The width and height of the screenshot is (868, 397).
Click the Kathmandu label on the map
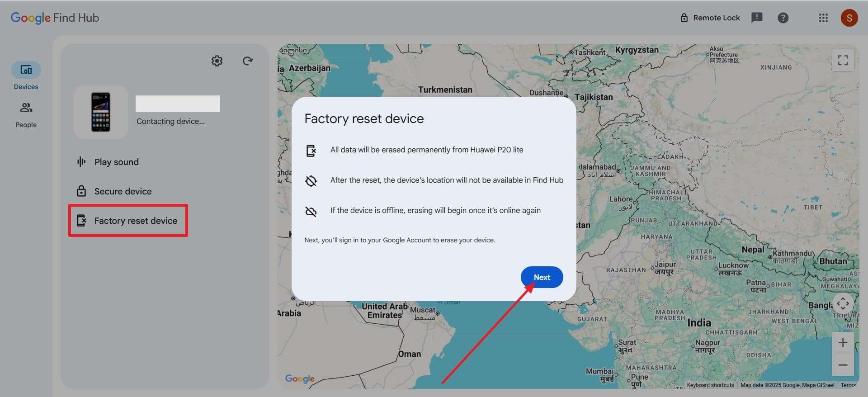click(793, 254)
